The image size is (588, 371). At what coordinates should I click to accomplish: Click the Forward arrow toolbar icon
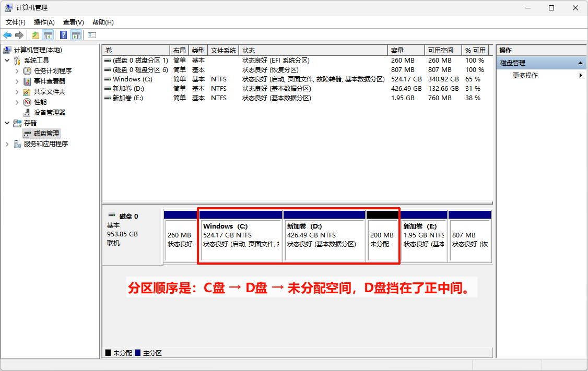point(19,35)
